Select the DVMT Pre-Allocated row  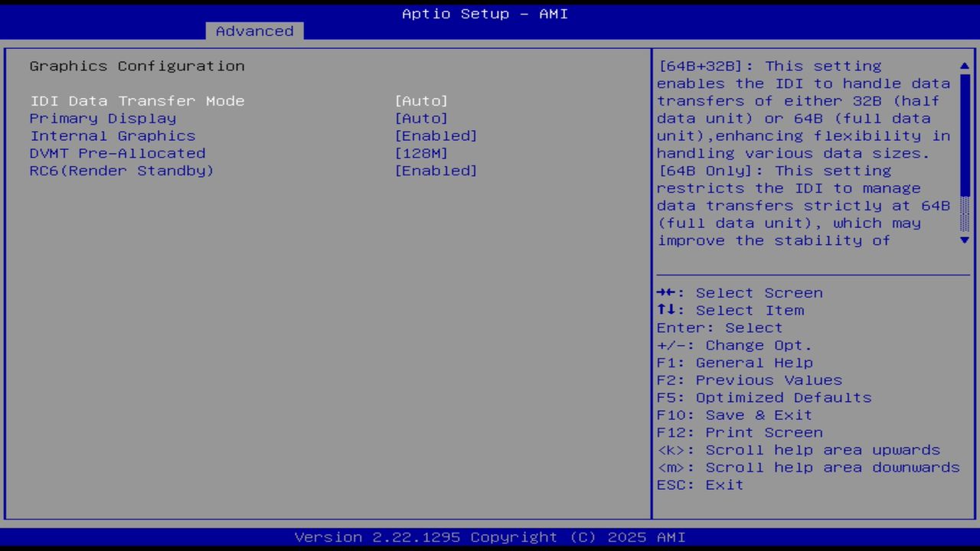(x=117, y=153)
